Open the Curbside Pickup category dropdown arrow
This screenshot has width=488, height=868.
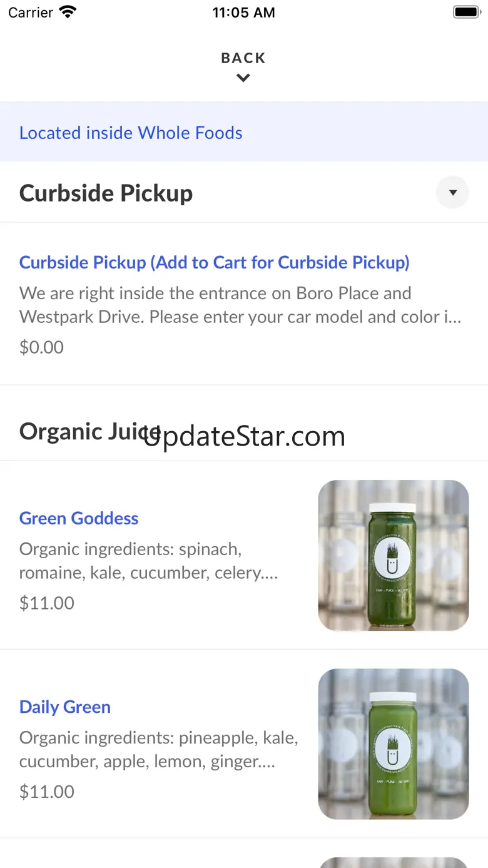[452, 193]
